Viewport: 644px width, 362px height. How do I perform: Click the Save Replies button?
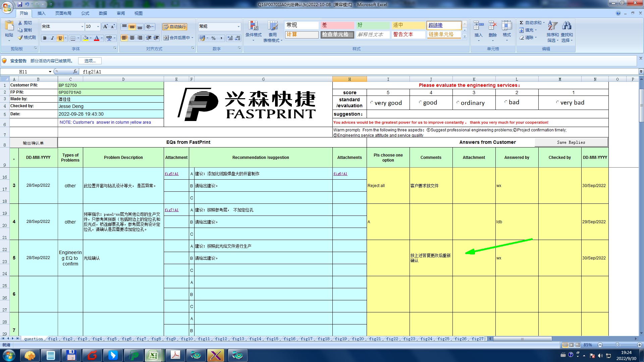(x=571, y=142)
